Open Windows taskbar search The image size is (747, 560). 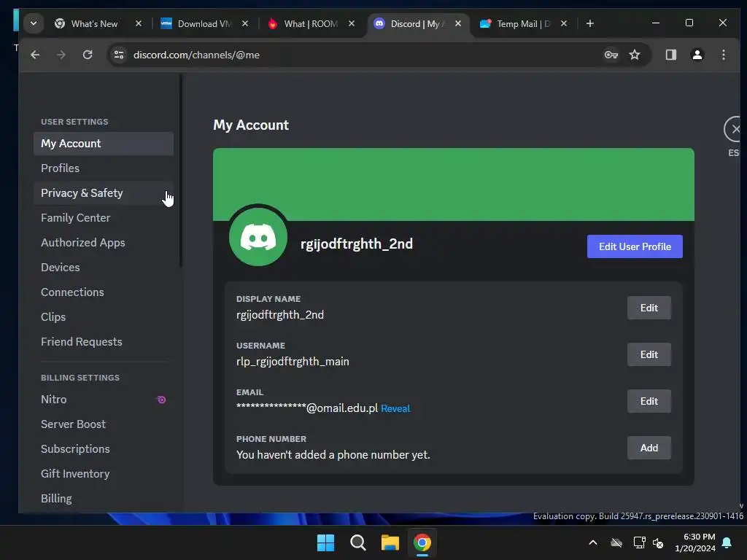357,542
